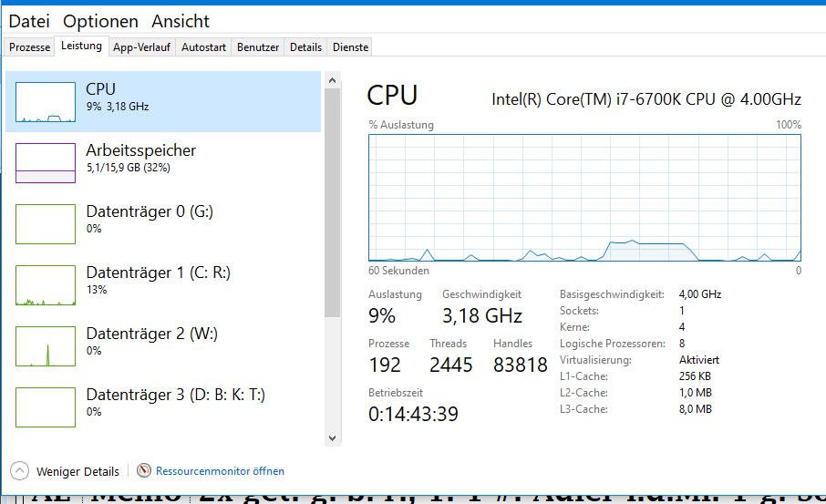The width and height of the screenshot is (826, 504).
Task: Switch to the Prozesse tab
Action: [30, 47]
